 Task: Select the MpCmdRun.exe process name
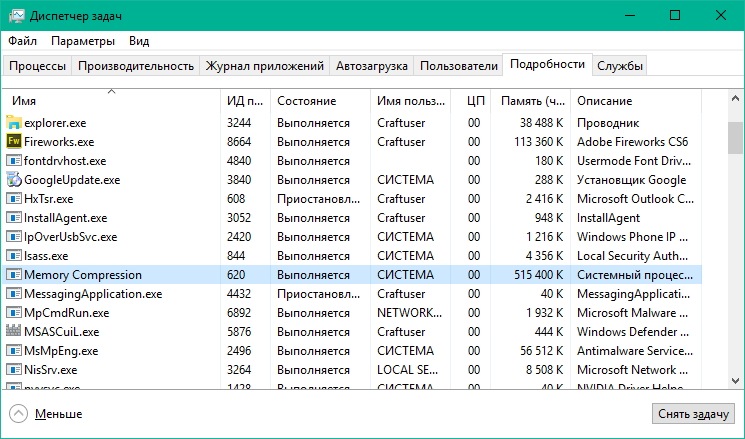67,313
